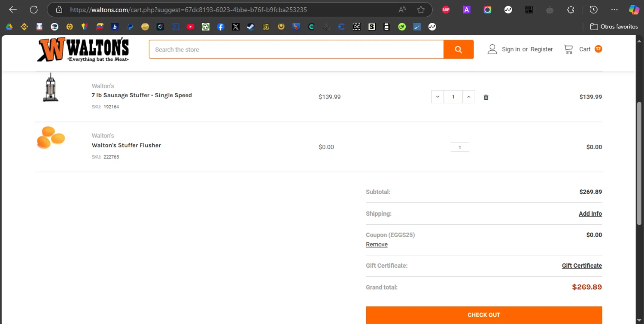Open the shopping cart icon in header
644x324 pixels.
(x=568, y=49)
